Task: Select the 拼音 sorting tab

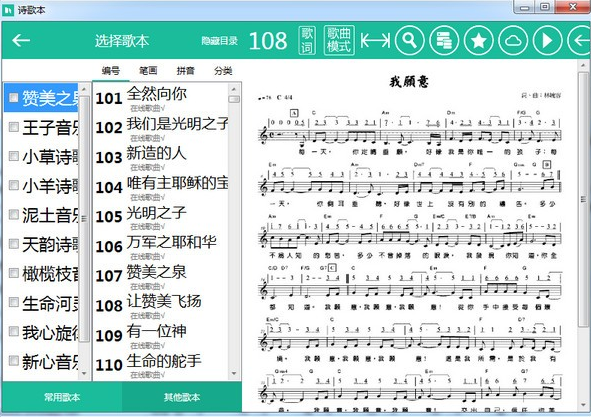Action: click(185, 71)
